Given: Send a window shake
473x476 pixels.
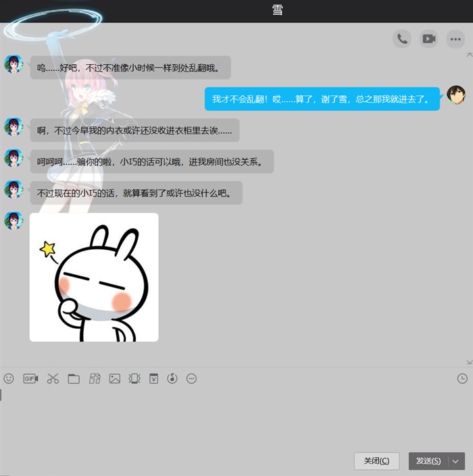Looking at the screenshot, I should coord(134,379).
